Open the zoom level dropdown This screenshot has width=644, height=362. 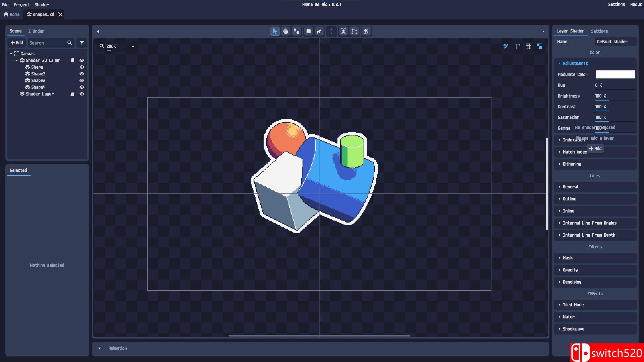(132, 47)
